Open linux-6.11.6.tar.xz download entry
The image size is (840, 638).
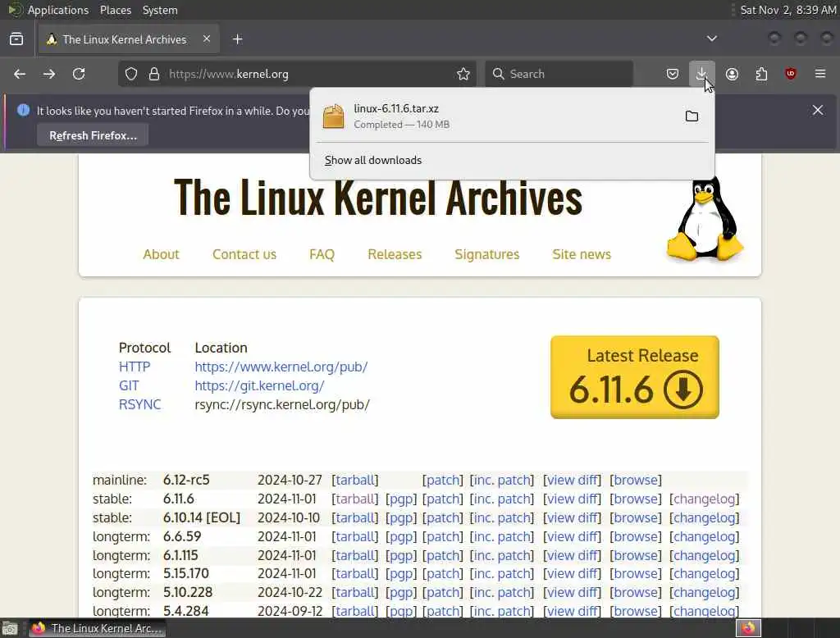(495, 116)
